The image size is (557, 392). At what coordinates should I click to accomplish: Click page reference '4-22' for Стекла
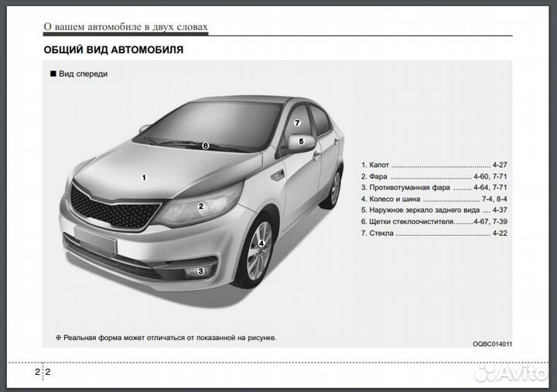[x=500, y=233]
